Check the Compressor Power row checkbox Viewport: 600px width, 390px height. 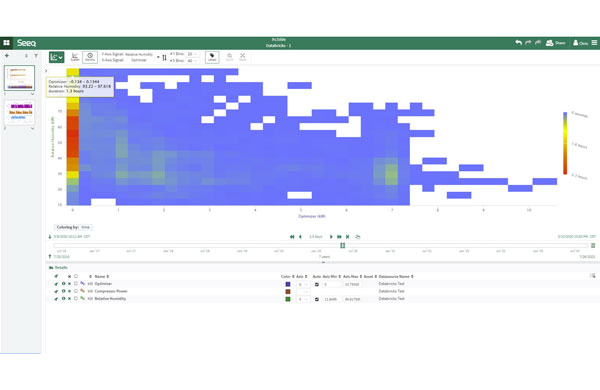(x=76, y=291)
